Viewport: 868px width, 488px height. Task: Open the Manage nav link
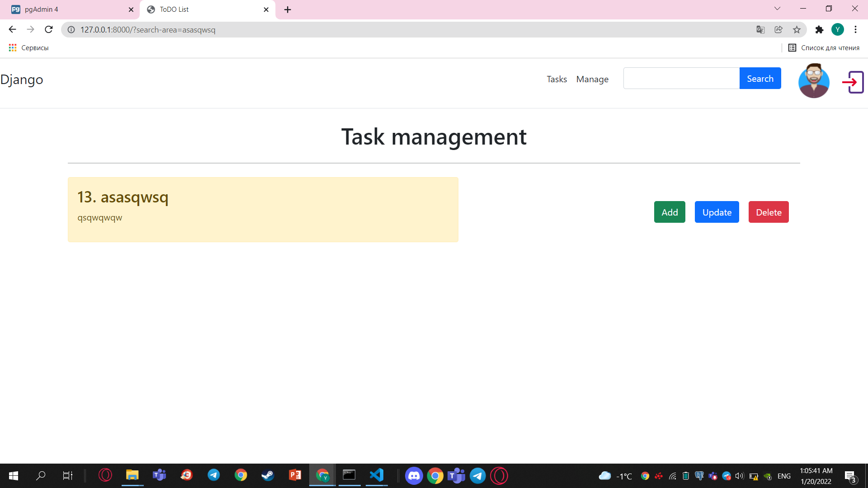[592, 79]
